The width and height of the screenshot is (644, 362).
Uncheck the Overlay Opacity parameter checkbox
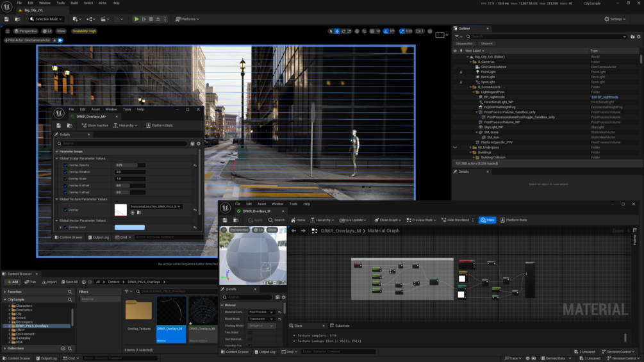click(65, 165)
